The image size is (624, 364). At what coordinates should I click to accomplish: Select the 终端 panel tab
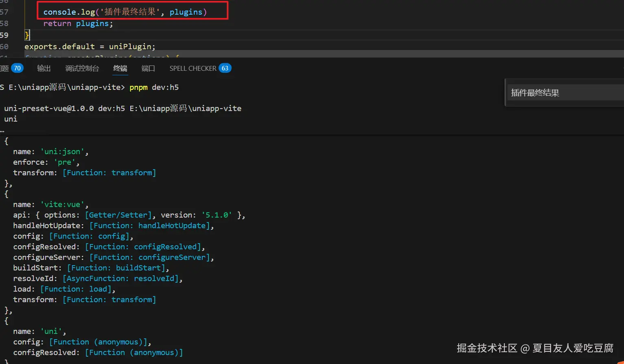pos(120,68)
